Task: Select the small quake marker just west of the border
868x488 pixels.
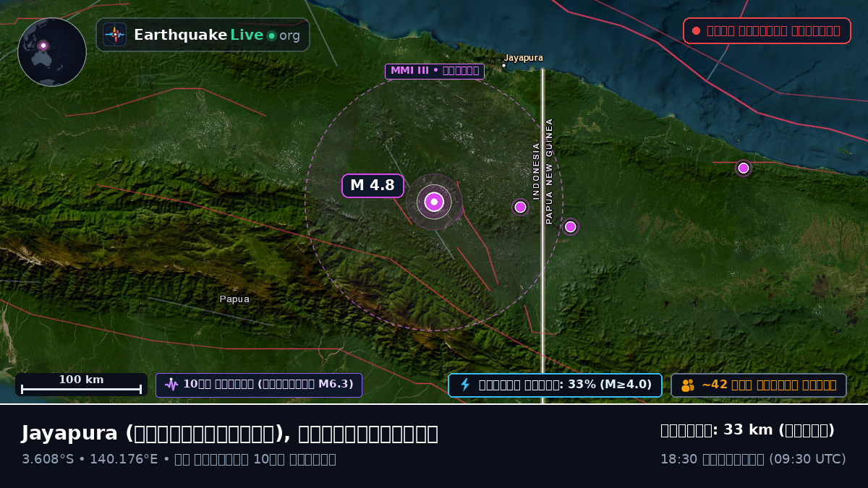Action: 520,207
